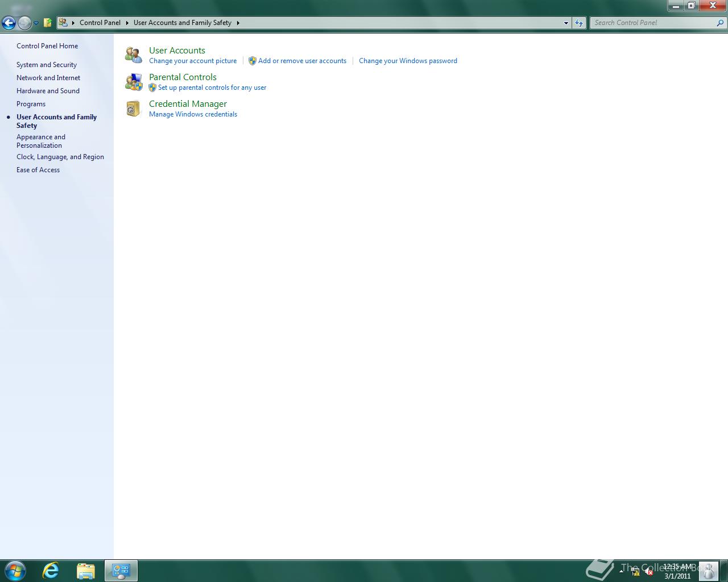Select the User Accounts people icon
This screenshot has height=582, width=728.
[133, 55]
